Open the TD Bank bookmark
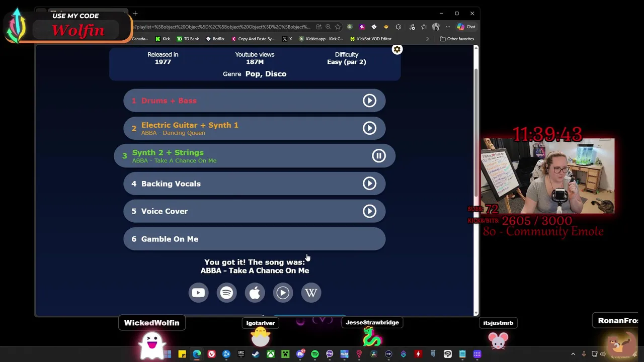 click(x=188, y=39)
